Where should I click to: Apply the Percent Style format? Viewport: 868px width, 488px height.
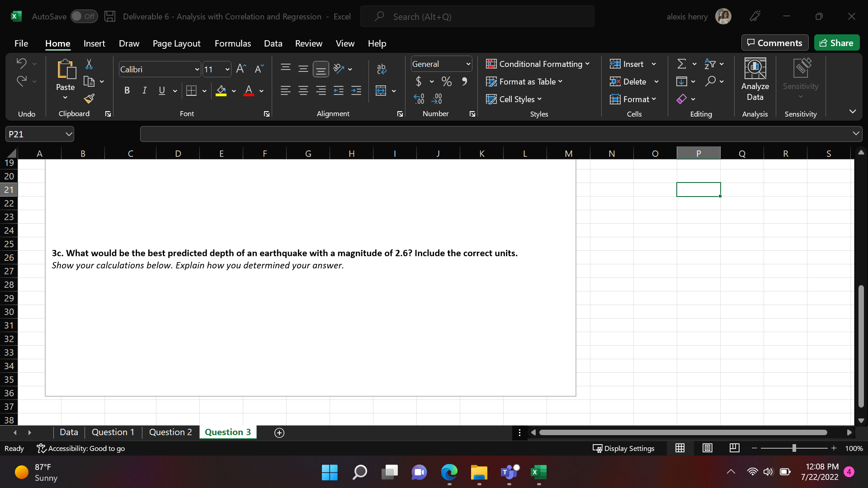point(447,81)
